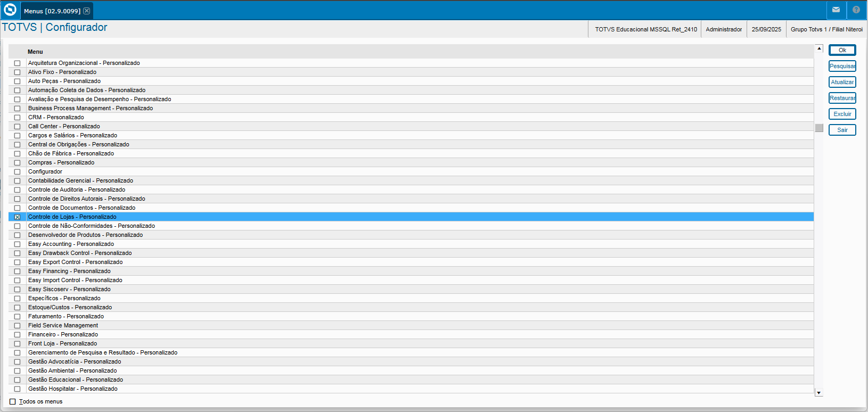The image size is (868, 412).
Task: Tick the CRM - Personalizado checkbox
Action: tap(17, 118)
